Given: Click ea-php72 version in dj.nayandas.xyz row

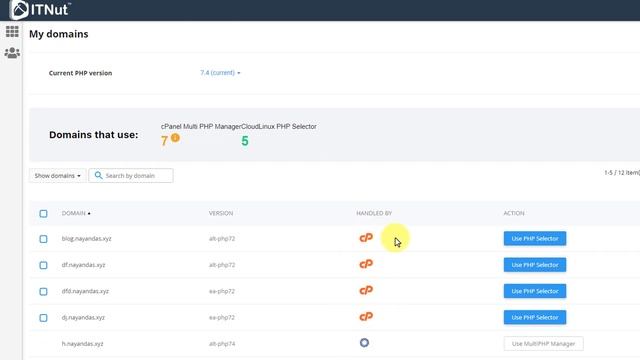Looking at the screenshot, I should click(x=222, y=317).
